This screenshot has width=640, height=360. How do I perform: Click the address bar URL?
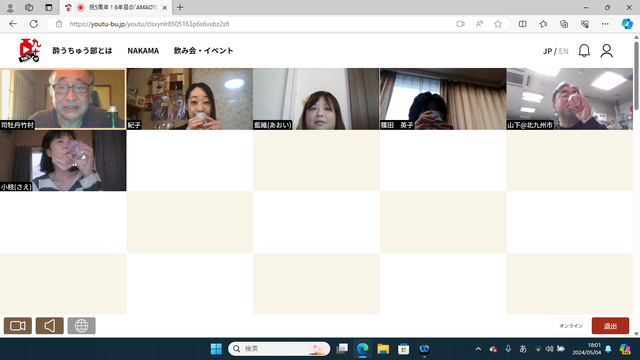149,24
